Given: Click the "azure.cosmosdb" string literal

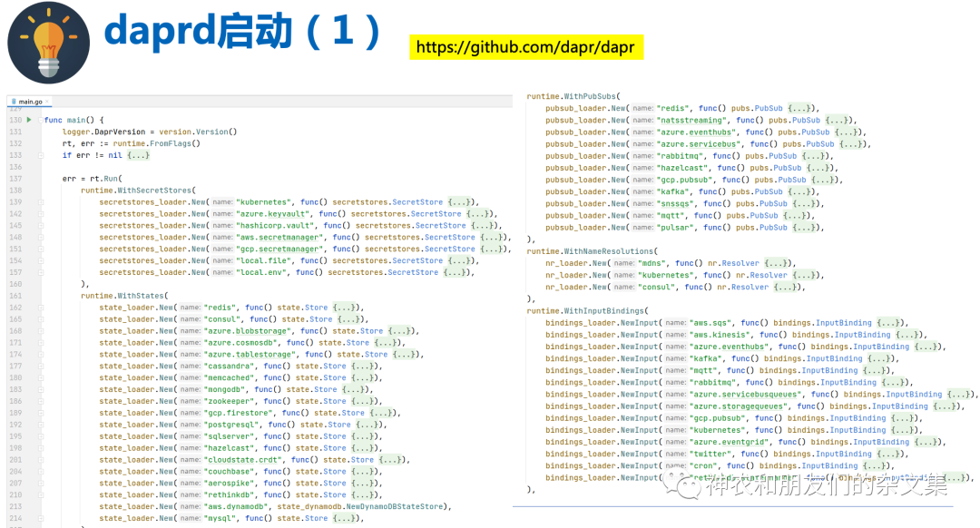Looking at the screenshot, I should [240, 342].
